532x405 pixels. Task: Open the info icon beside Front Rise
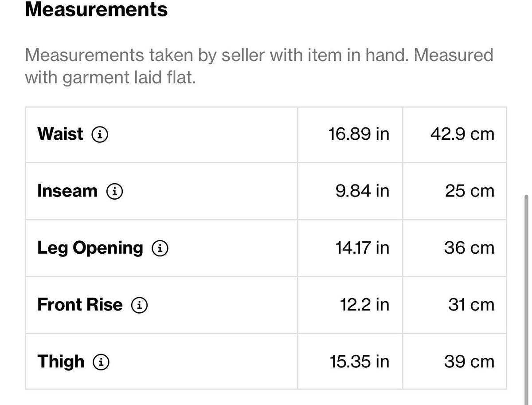click(139, 305)
